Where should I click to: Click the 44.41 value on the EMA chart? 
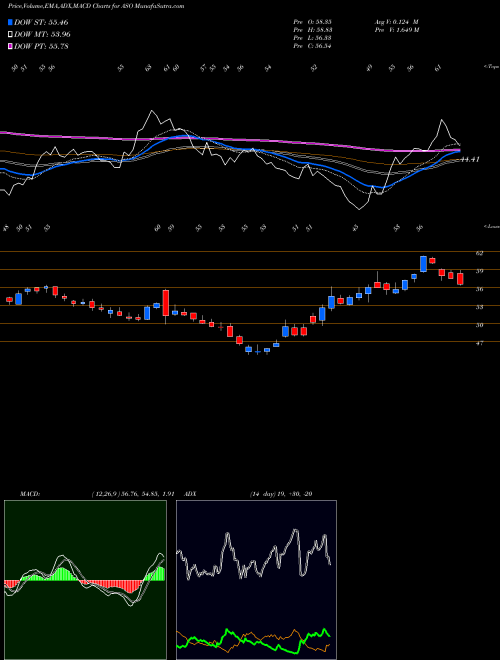point(471,160)
